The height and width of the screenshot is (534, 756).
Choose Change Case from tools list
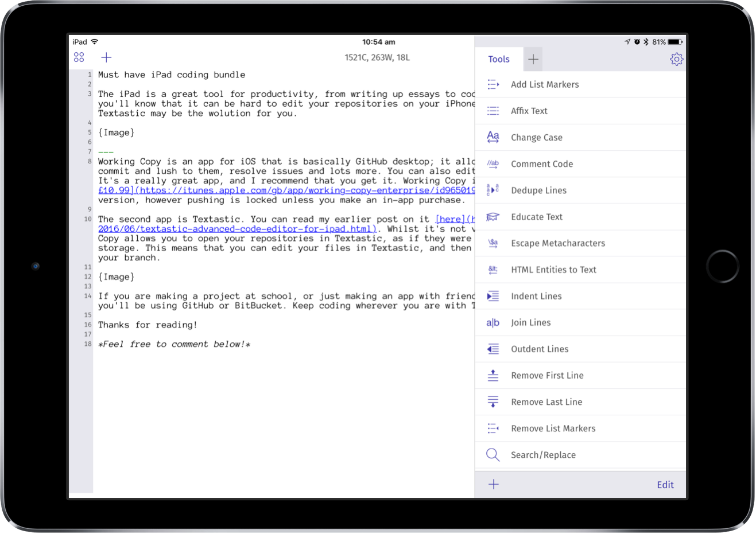pos(537,137)
